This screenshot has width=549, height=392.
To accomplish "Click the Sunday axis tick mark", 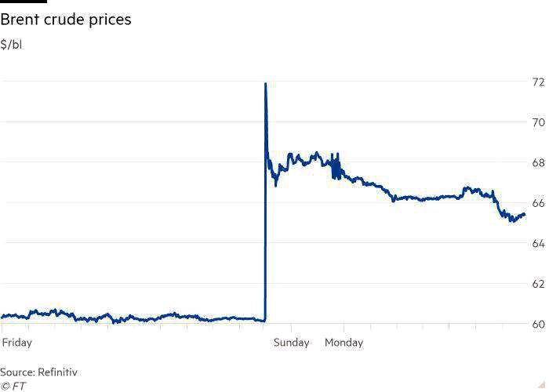I will coord(291,328).
